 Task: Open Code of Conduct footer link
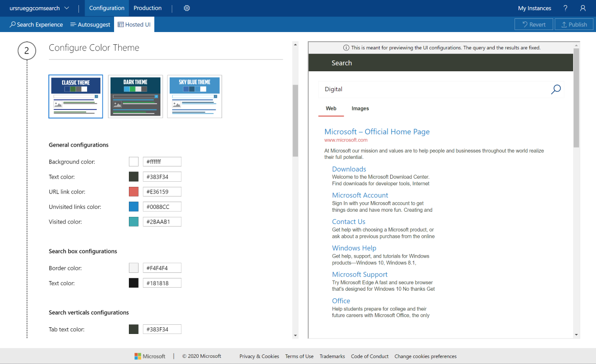point(369,356)
